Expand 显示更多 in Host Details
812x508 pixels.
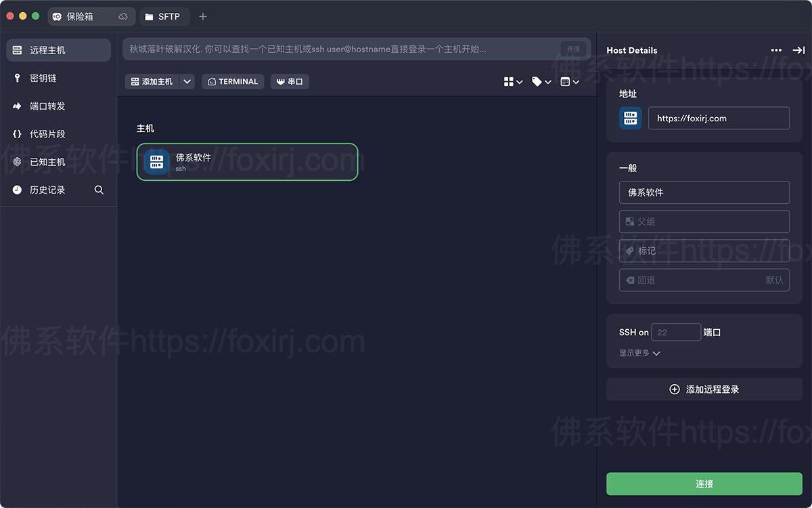pyautogui.click(x=638, y=353)
